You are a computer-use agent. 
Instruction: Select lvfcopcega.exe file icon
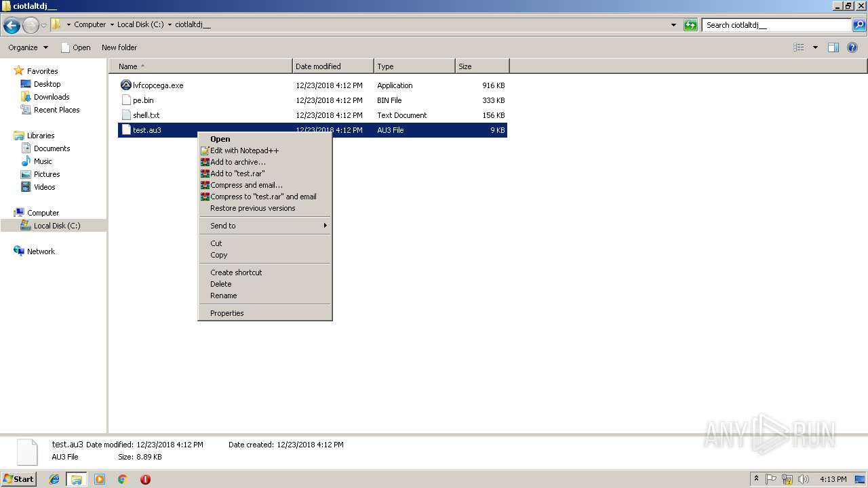pyautogui.click(x=126, y=85)
